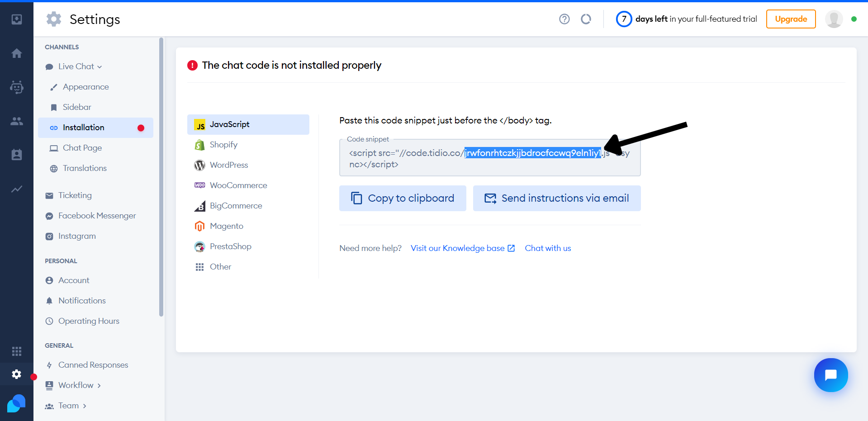Open the help question mark icon
This screenshot has width=868, height=421.
564,19
